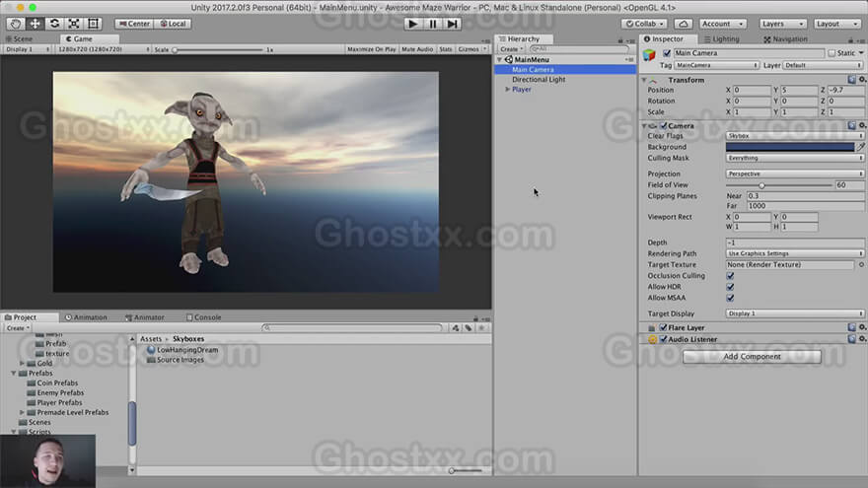
Task: Open cloud services icon
Action: tap(684, 24)
